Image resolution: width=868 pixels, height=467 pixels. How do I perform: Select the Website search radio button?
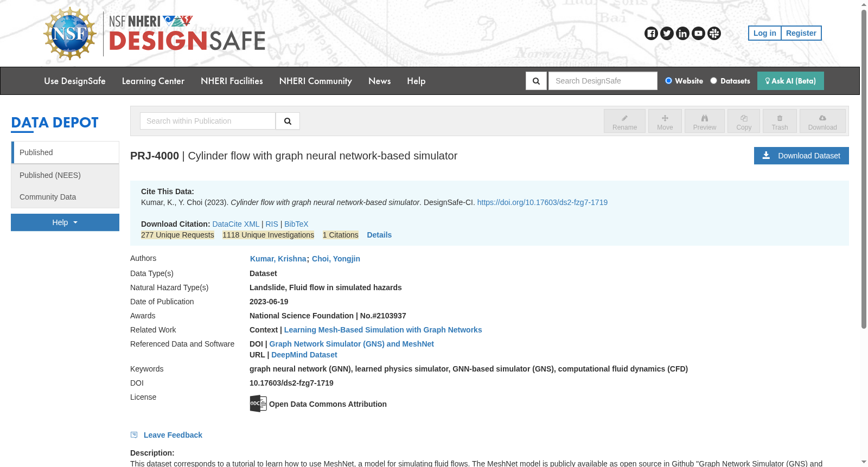pyautogui.click(x=668, y=81)
